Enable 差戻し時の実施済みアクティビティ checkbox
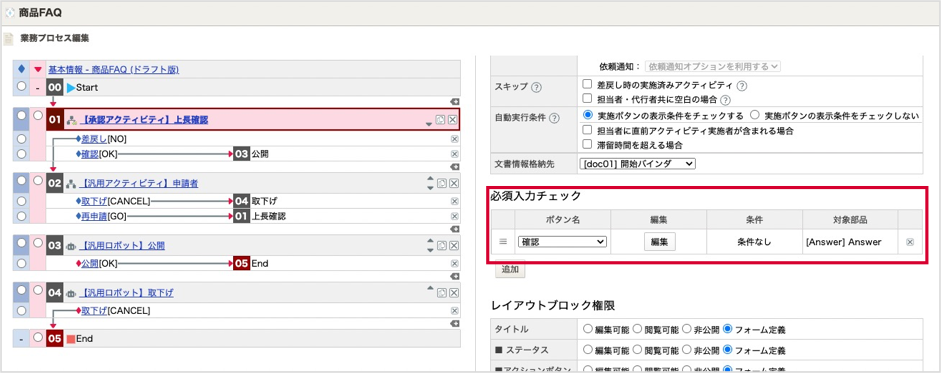Viewport: 941px width, 373px height. [588, 84]
